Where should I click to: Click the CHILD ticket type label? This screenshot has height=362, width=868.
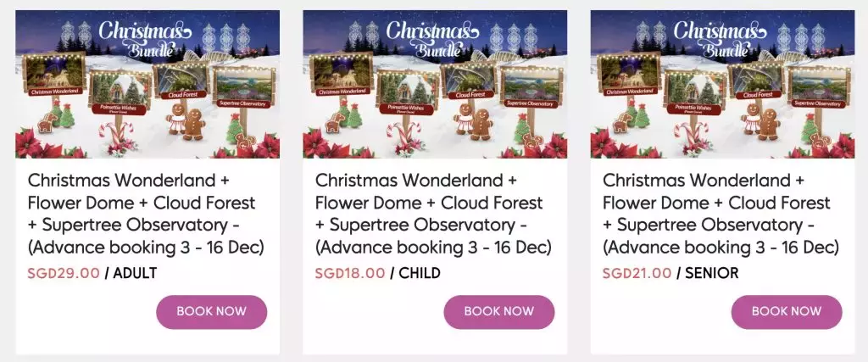419,273
